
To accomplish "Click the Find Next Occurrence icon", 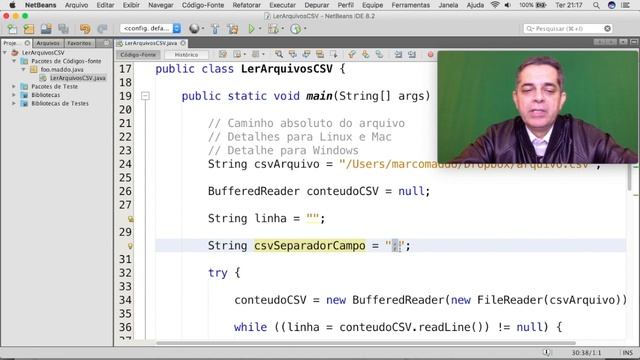I will tap(306, 54).
